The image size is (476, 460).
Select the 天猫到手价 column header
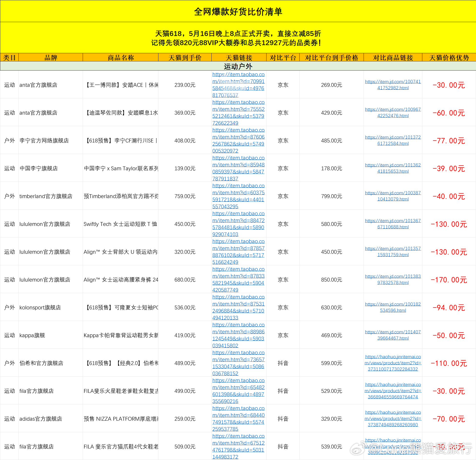pos(185,57)
